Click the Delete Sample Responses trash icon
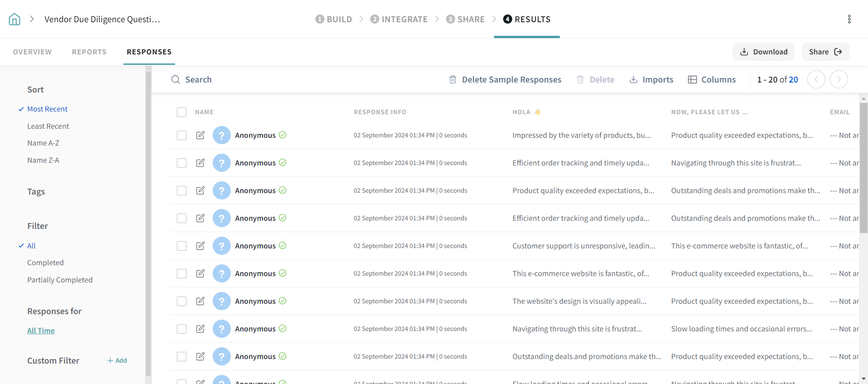 [453, 79]
